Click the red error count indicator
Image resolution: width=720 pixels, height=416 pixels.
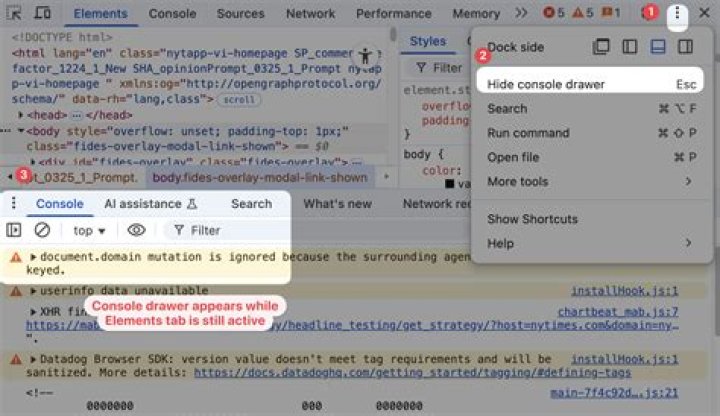coord(553,13)
